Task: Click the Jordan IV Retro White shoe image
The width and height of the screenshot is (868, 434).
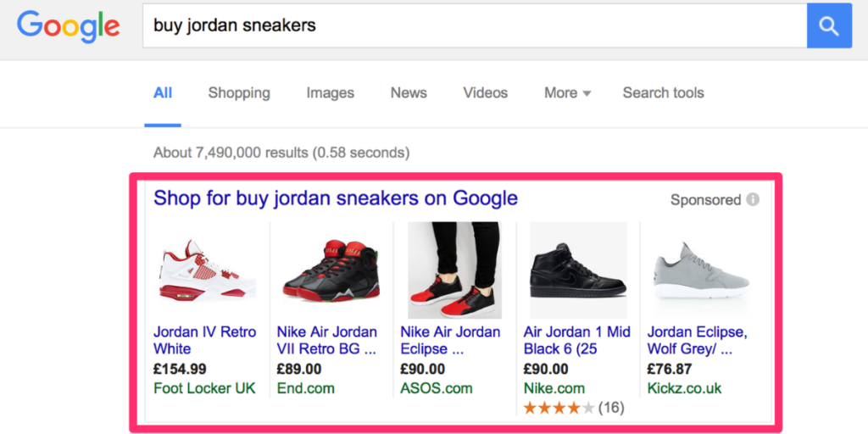Action: pos(207,270)
